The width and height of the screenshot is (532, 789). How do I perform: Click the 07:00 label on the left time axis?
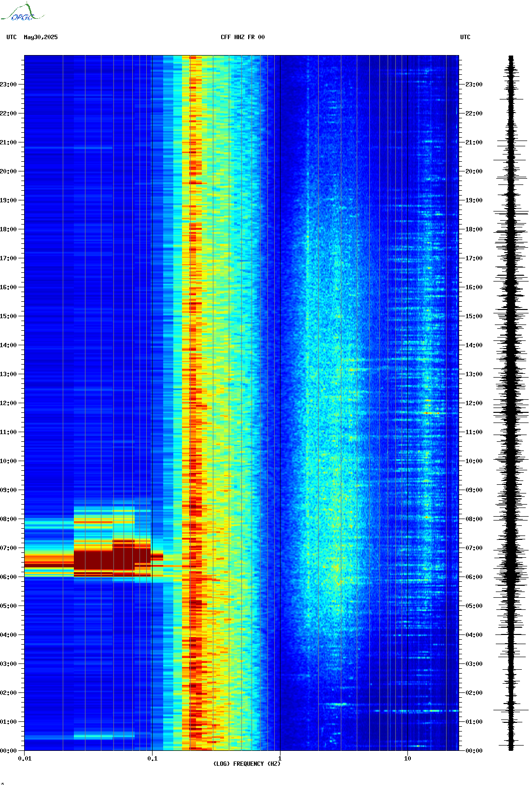click(8, 548)
